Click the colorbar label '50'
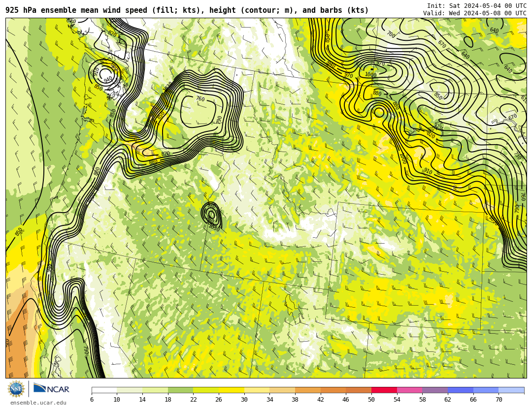This screenshot has height=409, width=532. pos(371,400)
